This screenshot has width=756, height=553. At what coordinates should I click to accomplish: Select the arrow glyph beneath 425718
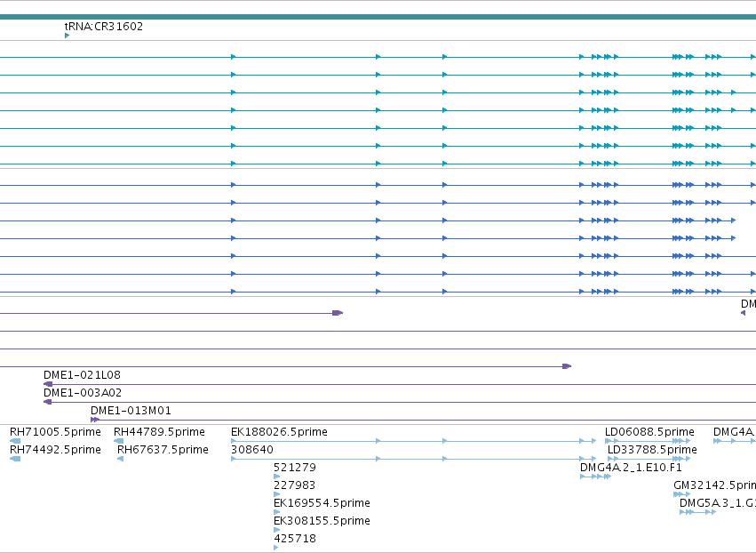pyautogui.click(x=275, y=548)
